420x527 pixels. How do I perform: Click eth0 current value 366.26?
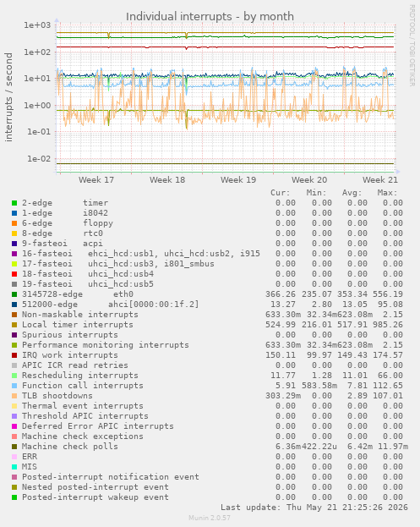281,294
